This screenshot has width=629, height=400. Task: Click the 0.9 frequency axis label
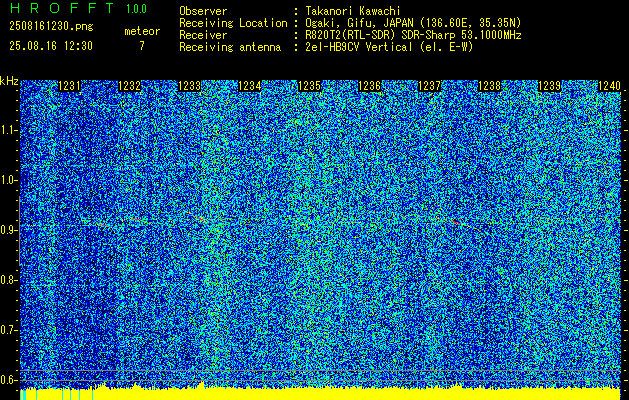(x=8, y=230)
